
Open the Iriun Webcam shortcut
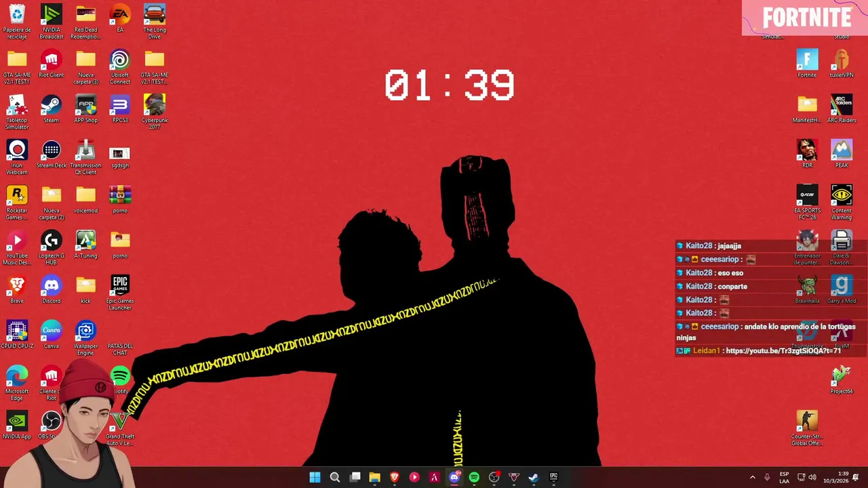[17, 157]
